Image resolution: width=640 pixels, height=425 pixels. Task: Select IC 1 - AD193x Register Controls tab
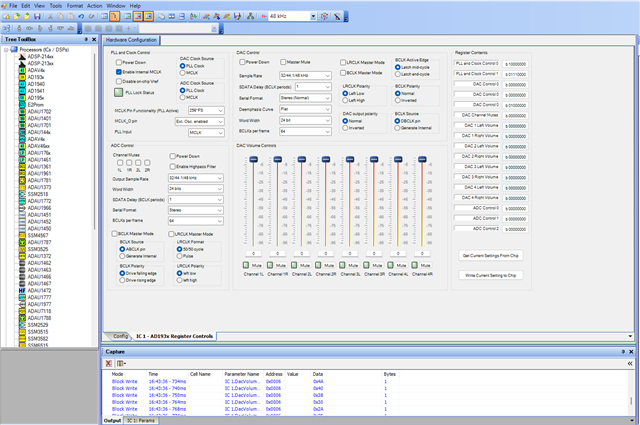pos(174,336)
